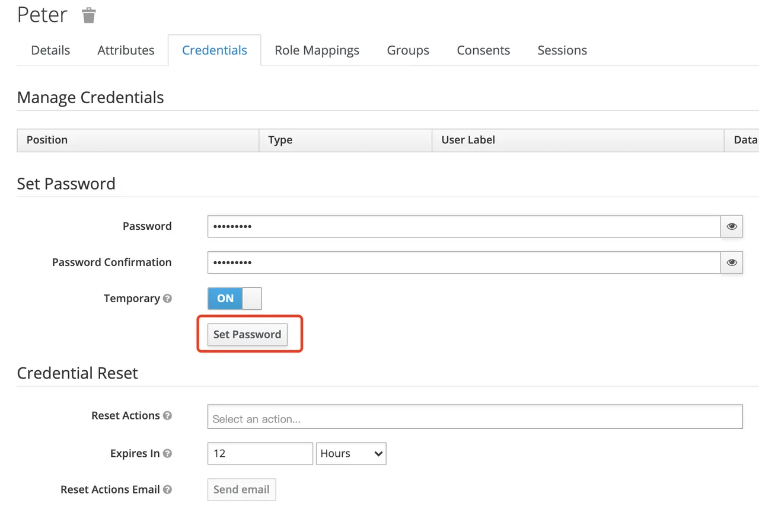Image resolution: width=759 pixels, height=532 pixels.
Task: Open the Hours unit dropdown
Action: (351, 454)
